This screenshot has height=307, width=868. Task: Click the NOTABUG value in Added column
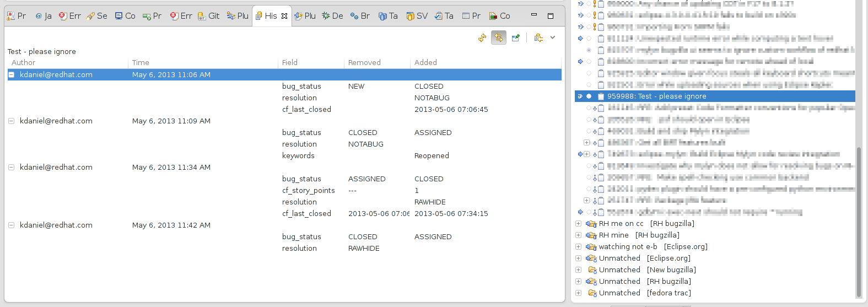(432, 98)
